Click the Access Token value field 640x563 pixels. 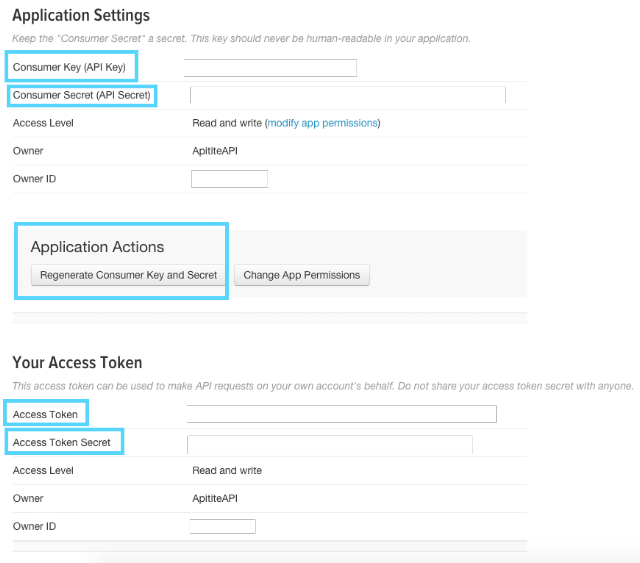pyautogui.click(x=342, y=414)
